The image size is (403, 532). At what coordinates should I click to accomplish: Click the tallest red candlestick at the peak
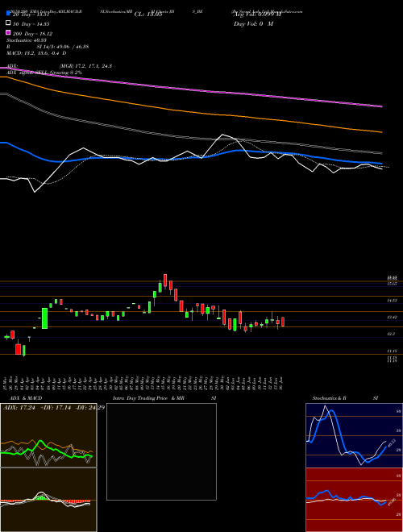(165, 281)
